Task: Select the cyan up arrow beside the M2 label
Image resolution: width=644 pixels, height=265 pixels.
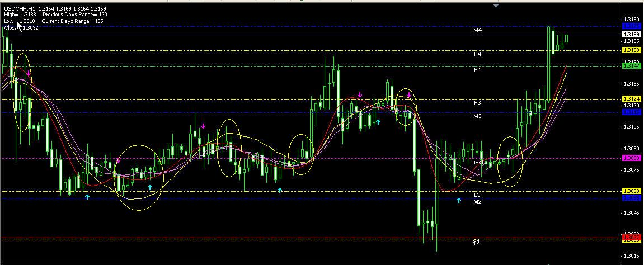Action: (459, 200)
